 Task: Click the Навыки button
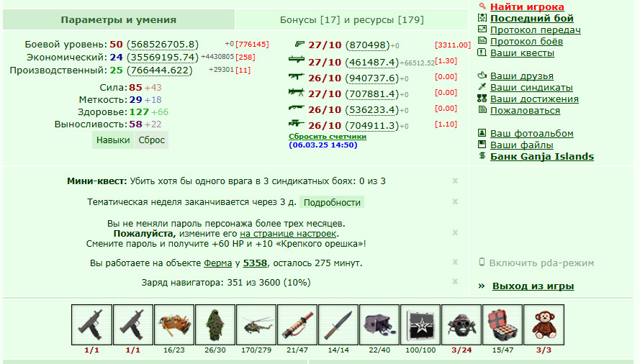(113, 140)
